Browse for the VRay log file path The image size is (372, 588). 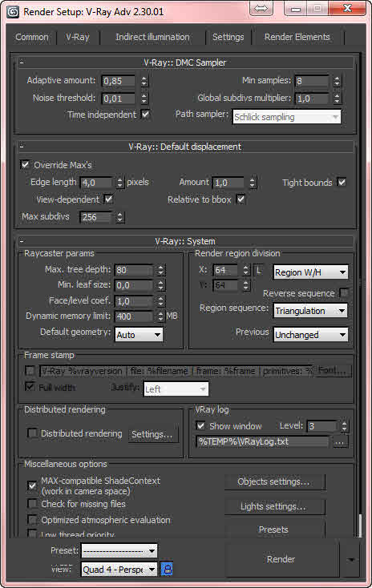coord(339,441)
